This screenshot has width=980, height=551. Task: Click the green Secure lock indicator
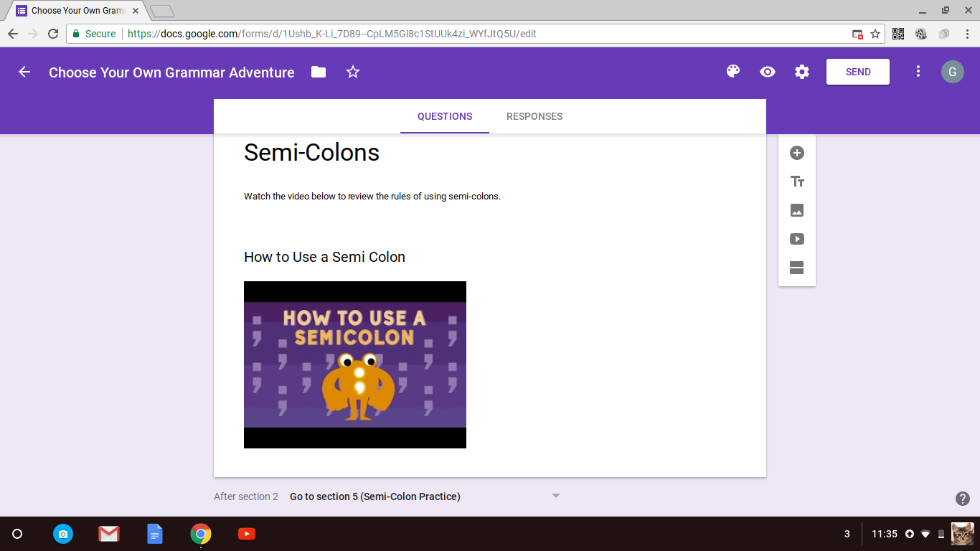(x=94, y=34)
